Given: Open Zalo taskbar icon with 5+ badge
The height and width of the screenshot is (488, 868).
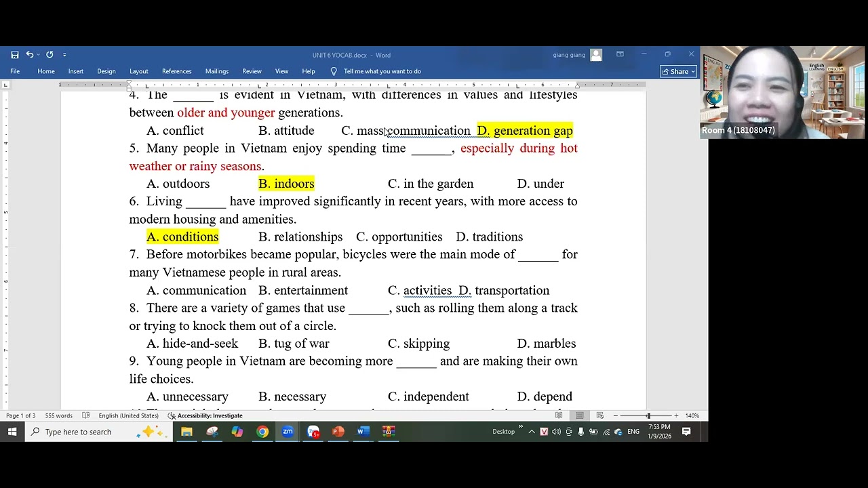Looking at the screenshot, I should 313,432.
